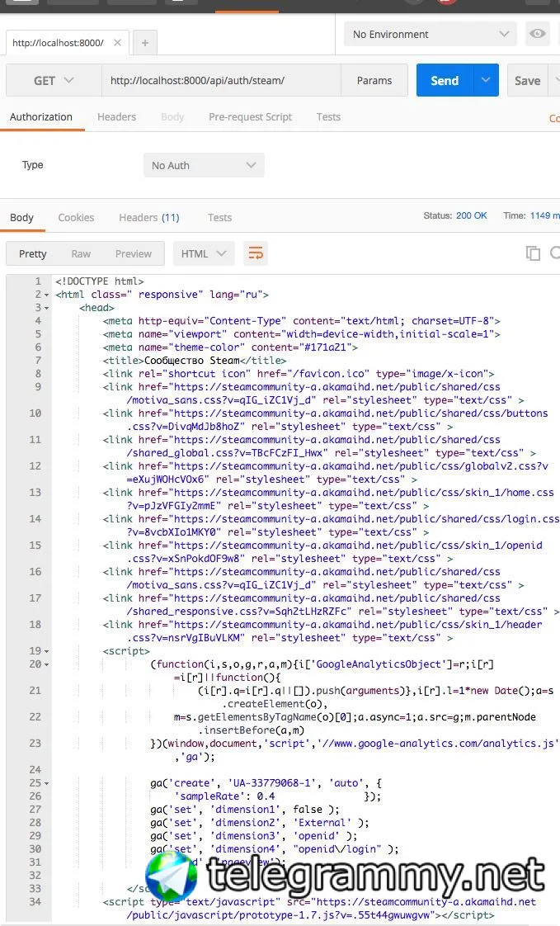Click the UA-33779068-1 text
The image size is (560, 926).
pos(272,783)
